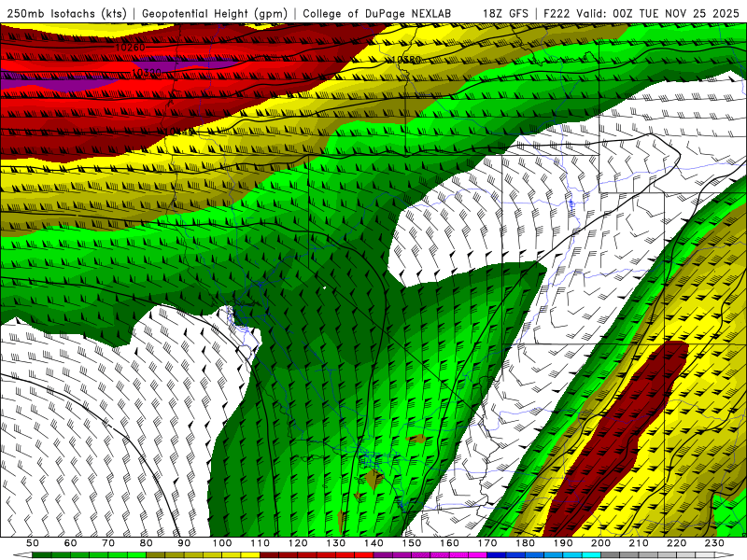This screenshot has height=560, width=747.
Task: Click the 100 value on the color scale
Action: (x=222, y=543)
